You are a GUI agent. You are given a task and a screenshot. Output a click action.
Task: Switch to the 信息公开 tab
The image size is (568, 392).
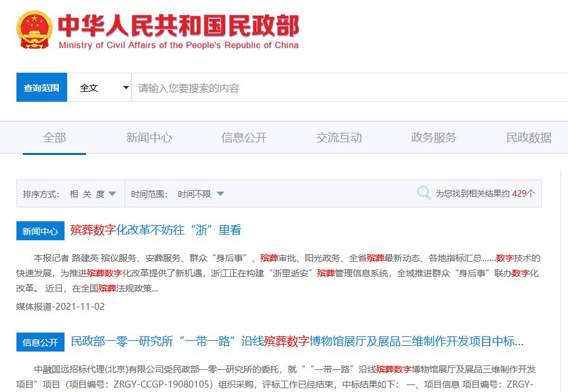tap(244, 138)
